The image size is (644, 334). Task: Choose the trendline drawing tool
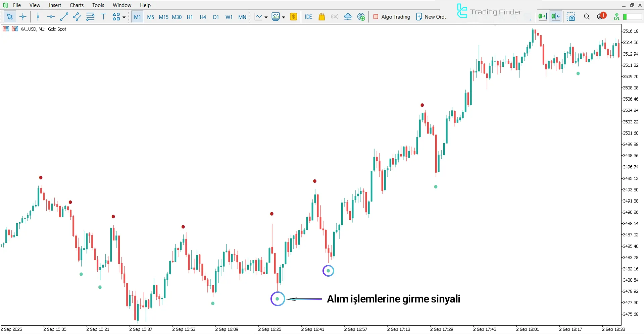click(x=64, y=17)
